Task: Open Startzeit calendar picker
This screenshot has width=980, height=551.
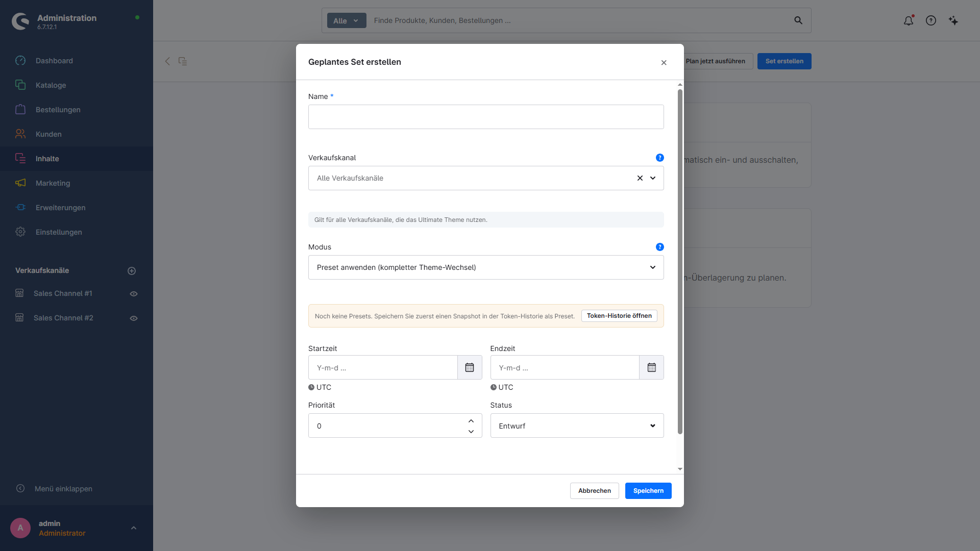Action: click(x=470, y=367)
